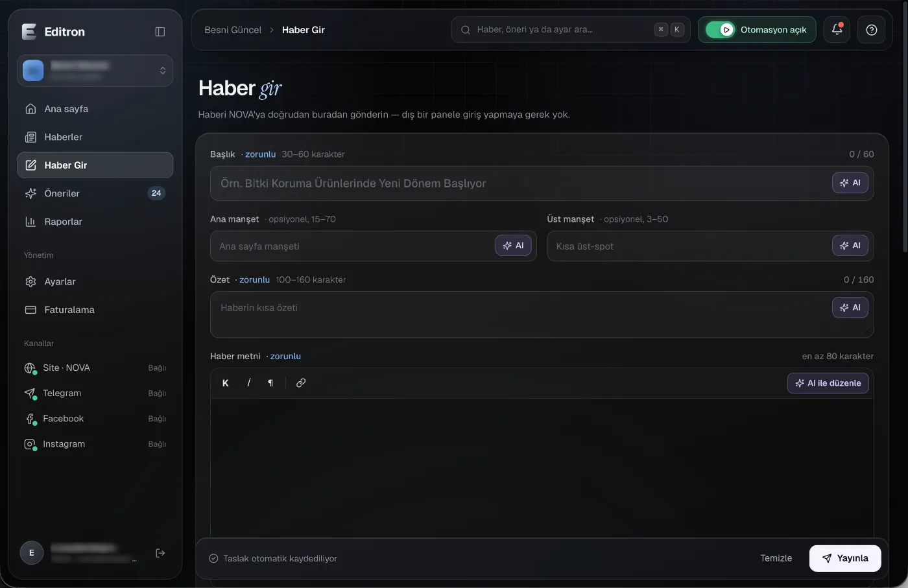
Task: Expand the workspace switcher dropdown
Action: [x=95, y=71]
